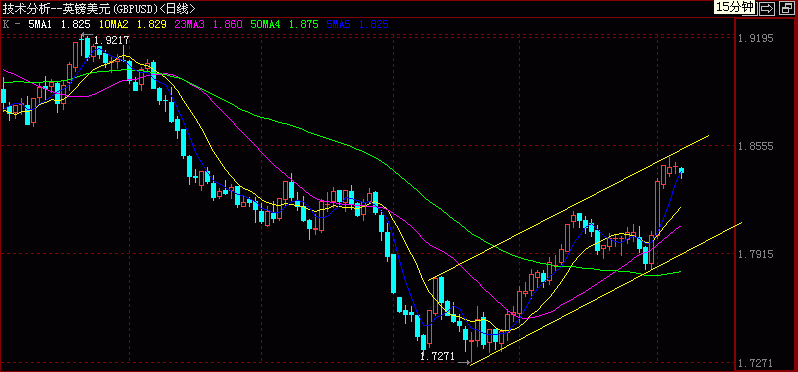Select the blue 5MA5 1.825 legend

pos(358,24)
